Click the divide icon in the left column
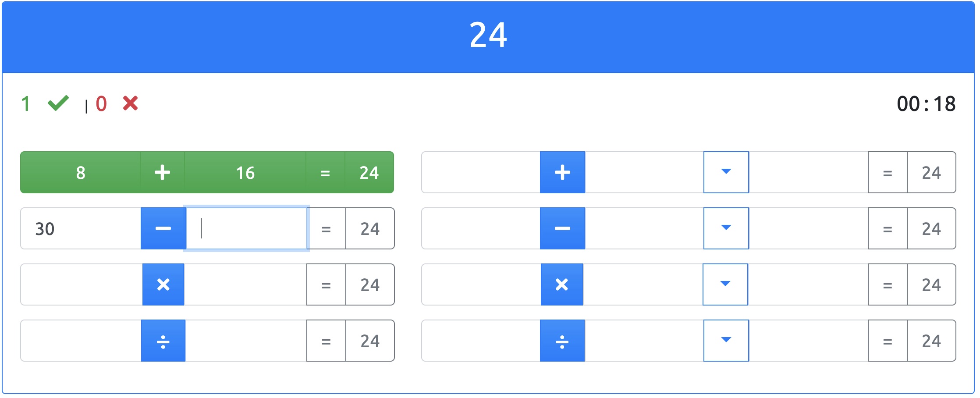Screen dimensions: 980x398 point(163,341)
